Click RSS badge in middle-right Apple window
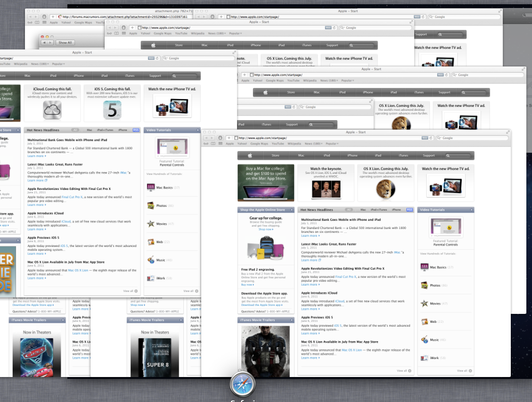The width and height of the screenshot is (532, 402). (x=440, y=74)
